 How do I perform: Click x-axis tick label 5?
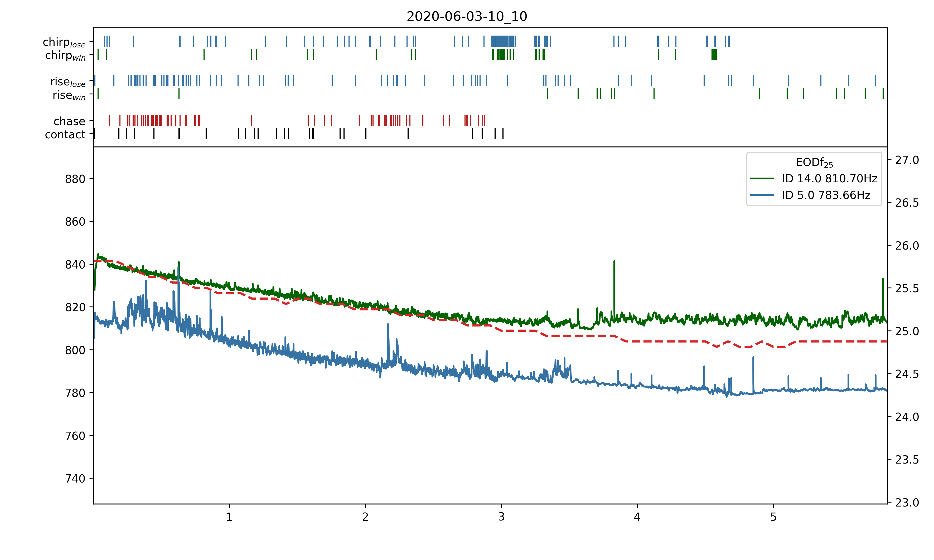773,517
